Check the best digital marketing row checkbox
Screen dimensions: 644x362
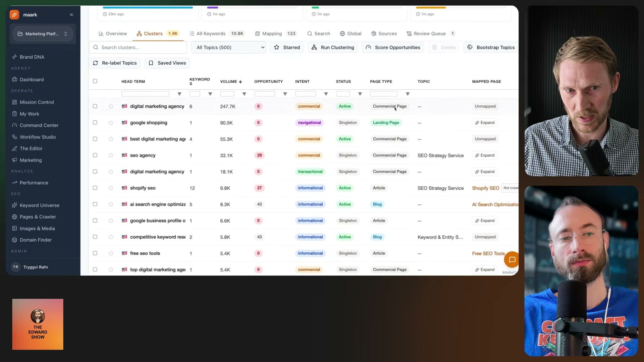point(95,139)
